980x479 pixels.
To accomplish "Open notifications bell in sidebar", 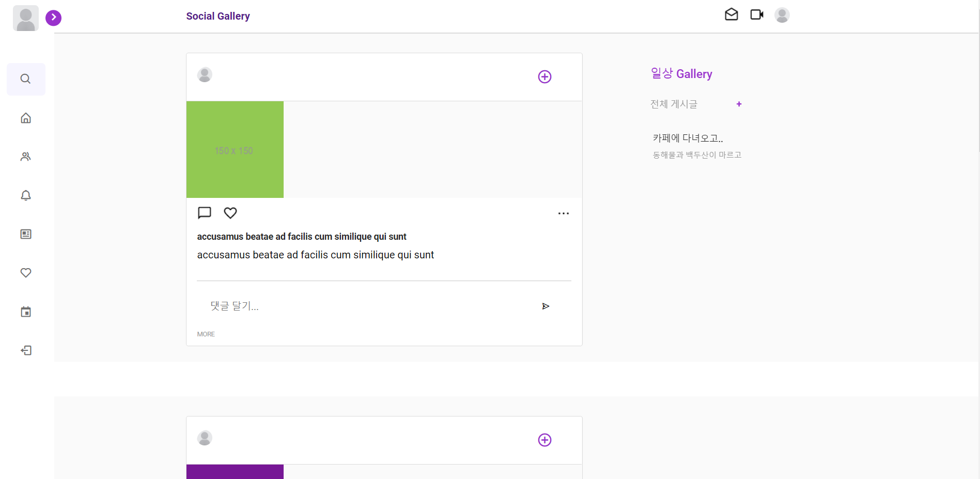I will pyautogui.click(x=26, y=195).
